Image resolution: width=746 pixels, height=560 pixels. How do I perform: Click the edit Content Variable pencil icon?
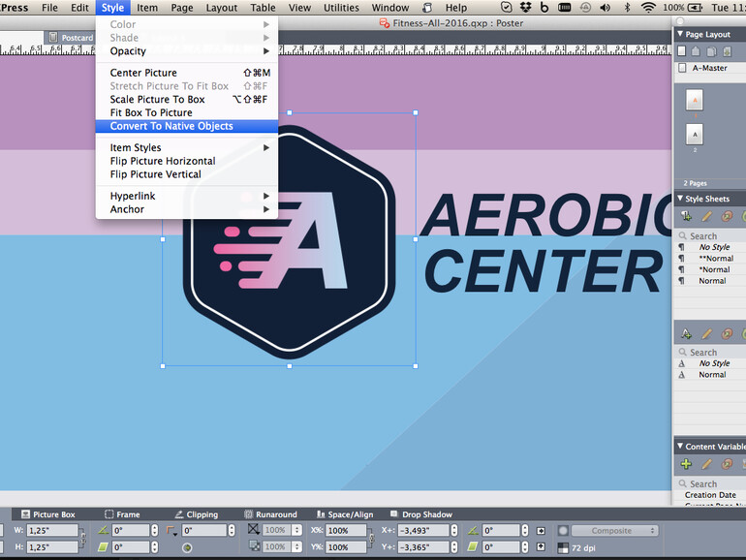[706, 464]
